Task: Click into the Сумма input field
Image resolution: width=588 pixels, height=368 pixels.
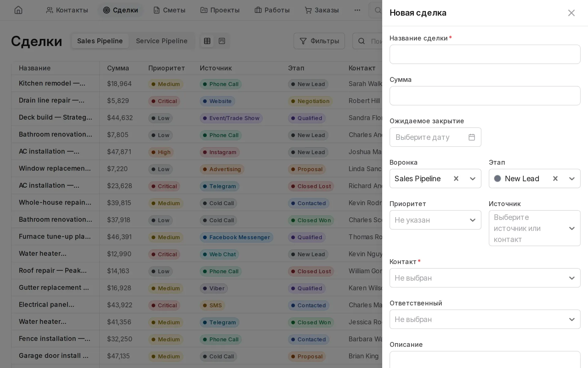Action: click(x=485, y=96)
